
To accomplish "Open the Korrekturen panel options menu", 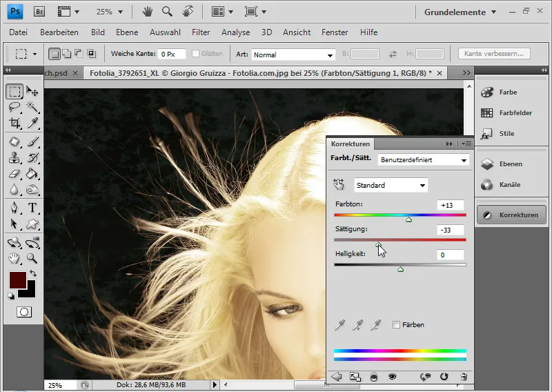I will tap(466, 144).
